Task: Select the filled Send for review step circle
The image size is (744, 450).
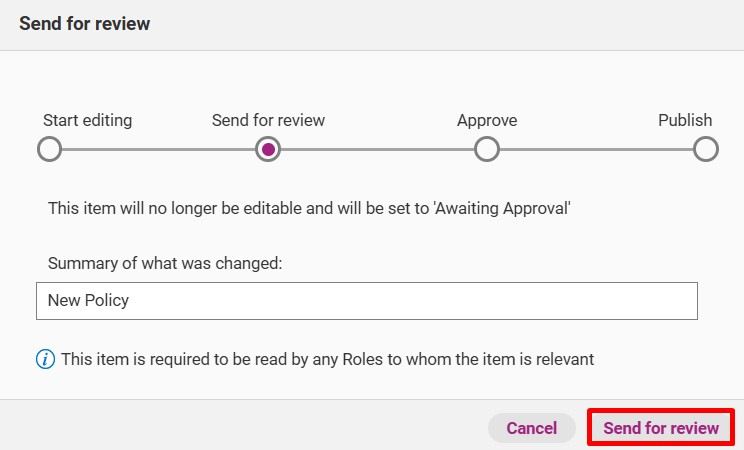Action: pyautogui.click(x=268, y=149)
